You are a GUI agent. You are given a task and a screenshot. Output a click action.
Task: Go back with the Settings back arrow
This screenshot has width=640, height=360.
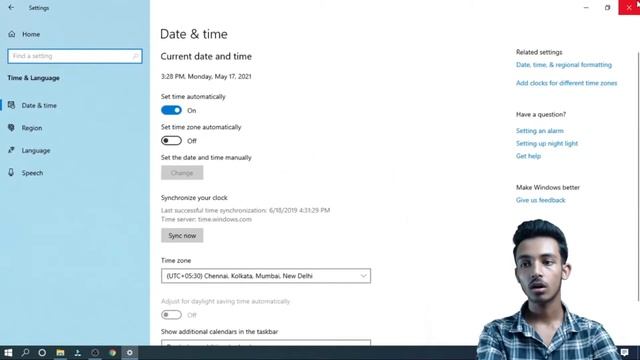tap(11, 7)
